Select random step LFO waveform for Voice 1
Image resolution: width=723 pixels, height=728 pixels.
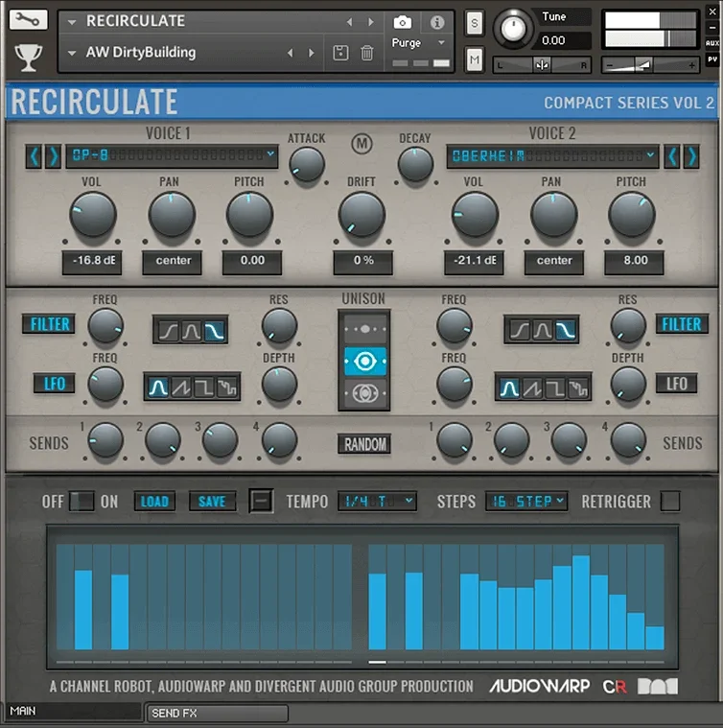(x=227, y=387)
